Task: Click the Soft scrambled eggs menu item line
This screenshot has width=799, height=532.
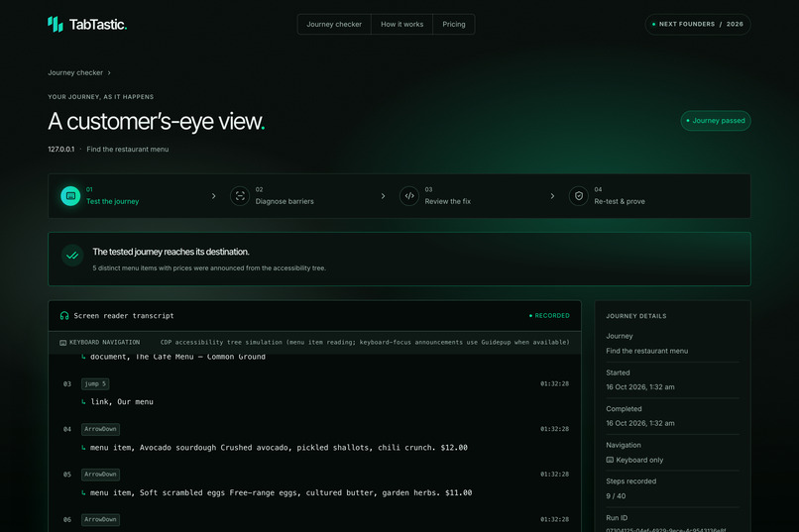Action: 281,492
